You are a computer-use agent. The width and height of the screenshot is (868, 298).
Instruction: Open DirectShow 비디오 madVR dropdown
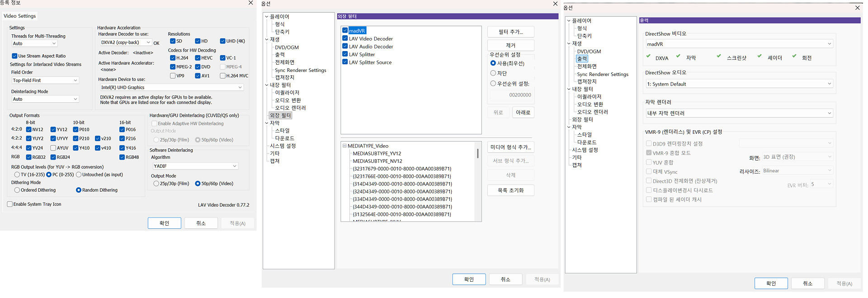point(739,44)
